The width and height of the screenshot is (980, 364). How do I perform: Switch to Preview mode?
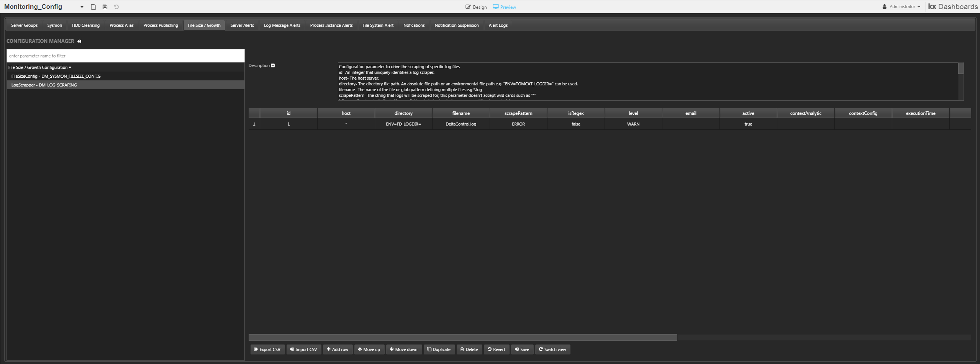504,7
